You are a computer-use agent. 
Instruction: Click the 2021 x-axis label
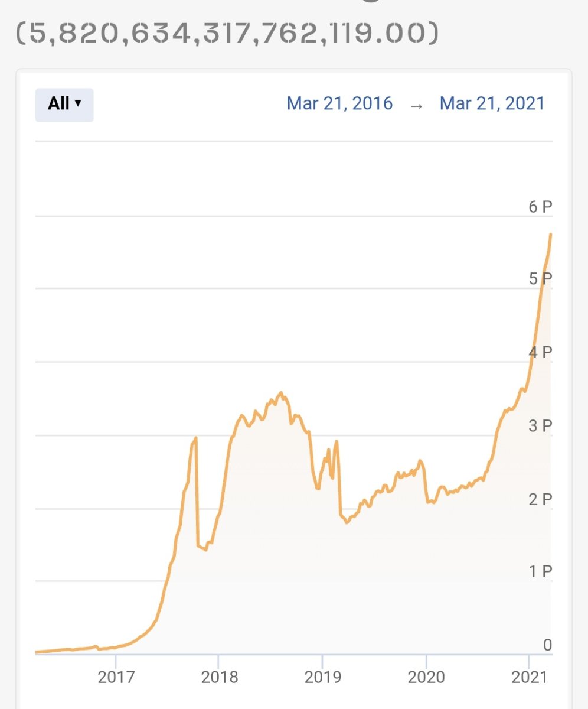tap(530, 677)
